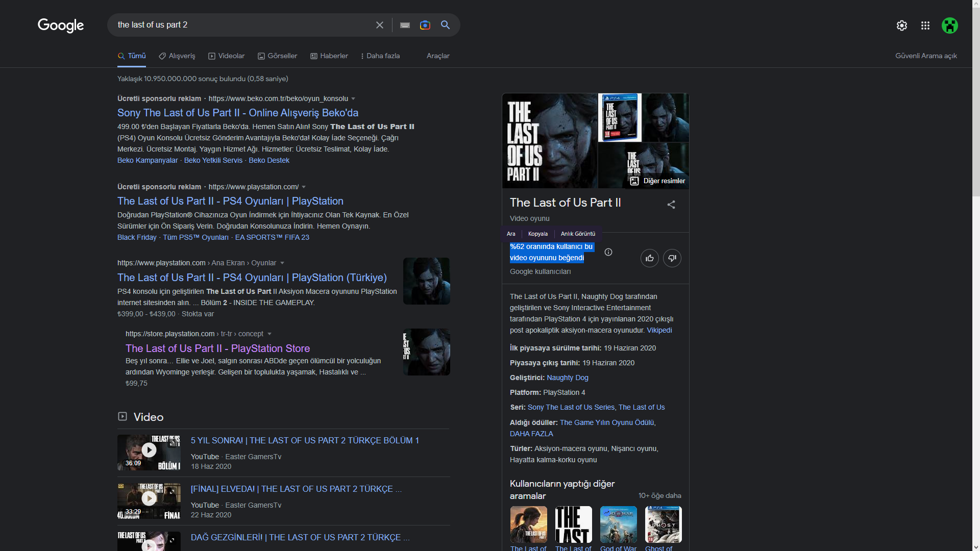Open the PlayStation Store result title
980x551 pixels.
[218, 348]
